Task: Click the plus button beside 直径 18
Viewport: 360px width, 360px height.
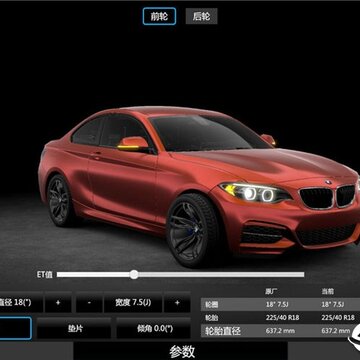Action: (x=58, y=303)
